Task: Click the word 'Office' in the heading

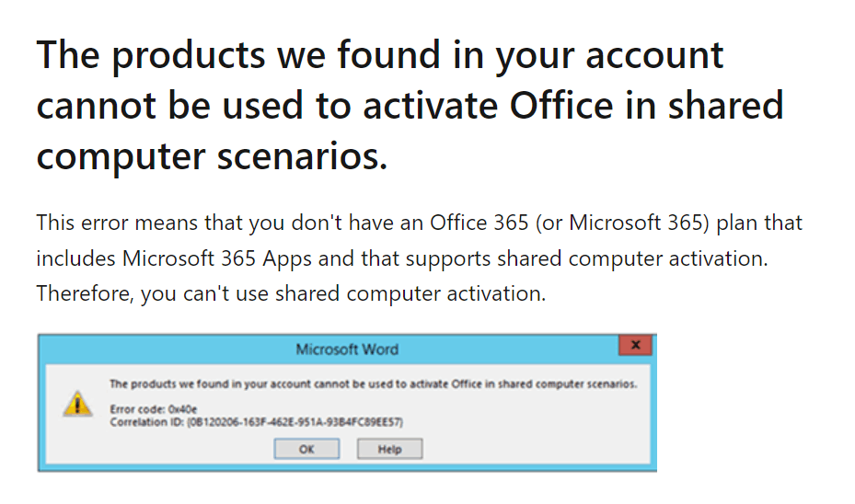Action: point(561,106)
